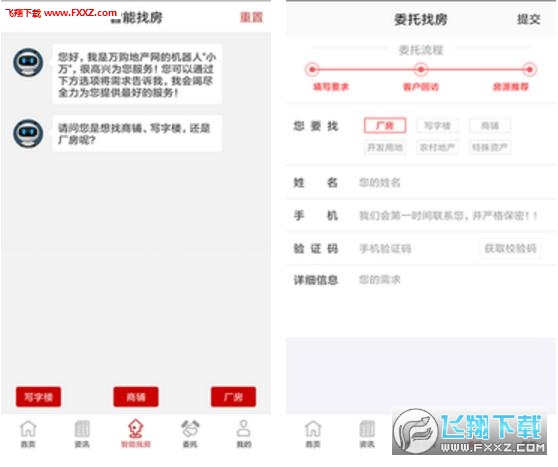
Task: Open 委托 handshake tab in left screen
Action: [x=190, y=434]
